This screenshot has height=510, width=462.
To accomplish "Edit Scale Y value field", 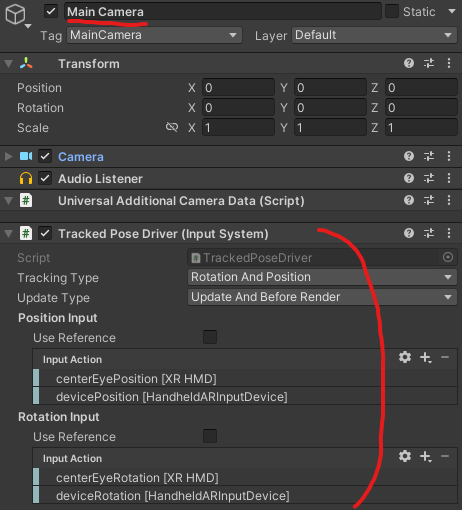I will (330, 128).
